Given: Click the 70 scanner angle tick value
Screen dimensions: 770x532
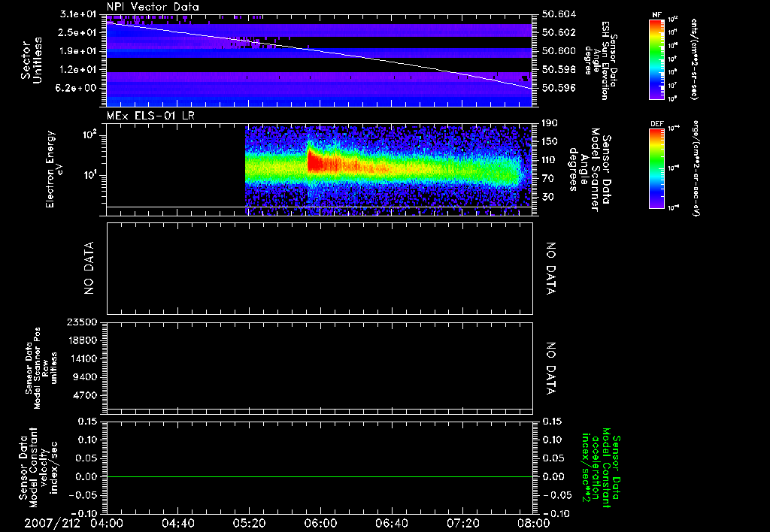Looking at the screenshot, I should click(x=547, y=179).
